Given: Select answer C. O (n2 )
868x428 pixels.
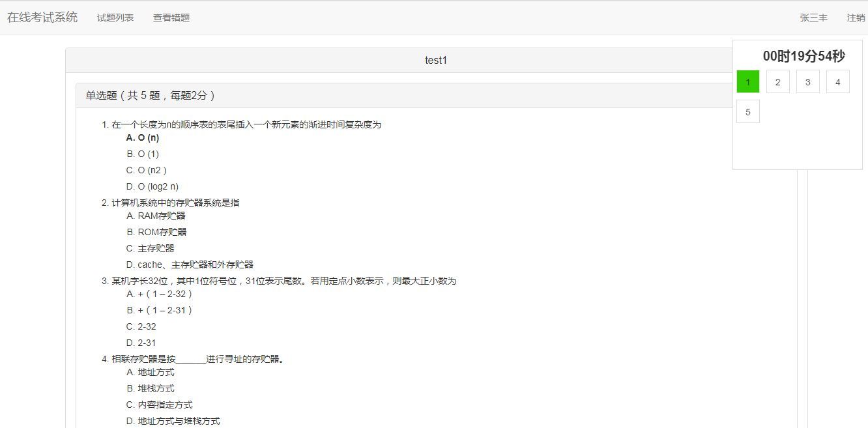Looking at the screenshot, I should 147,170.
